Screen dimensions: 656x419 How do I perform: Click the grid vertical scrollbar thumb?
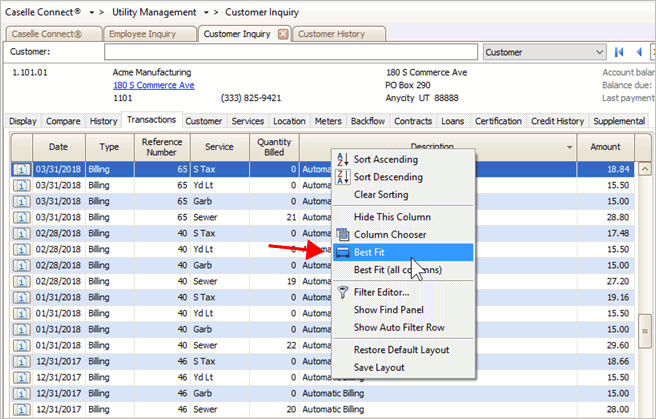click(645, 331)
